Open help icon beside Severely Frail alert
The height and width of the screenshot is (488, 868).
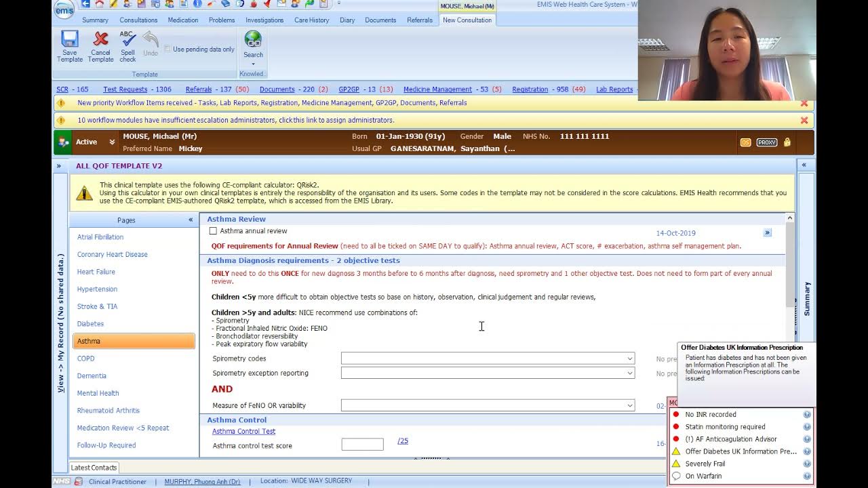pos(807,464)
